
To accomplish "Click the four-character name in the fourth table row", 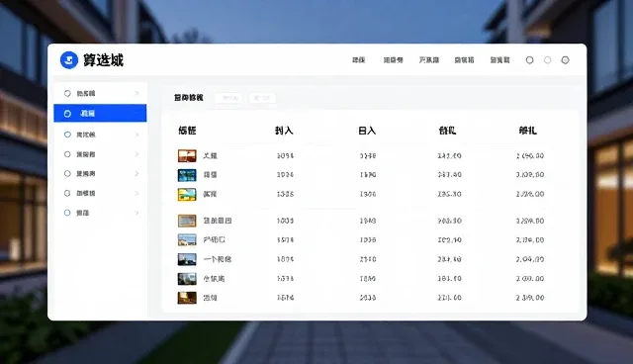I will pyautogui.click(x=218, y=221).
